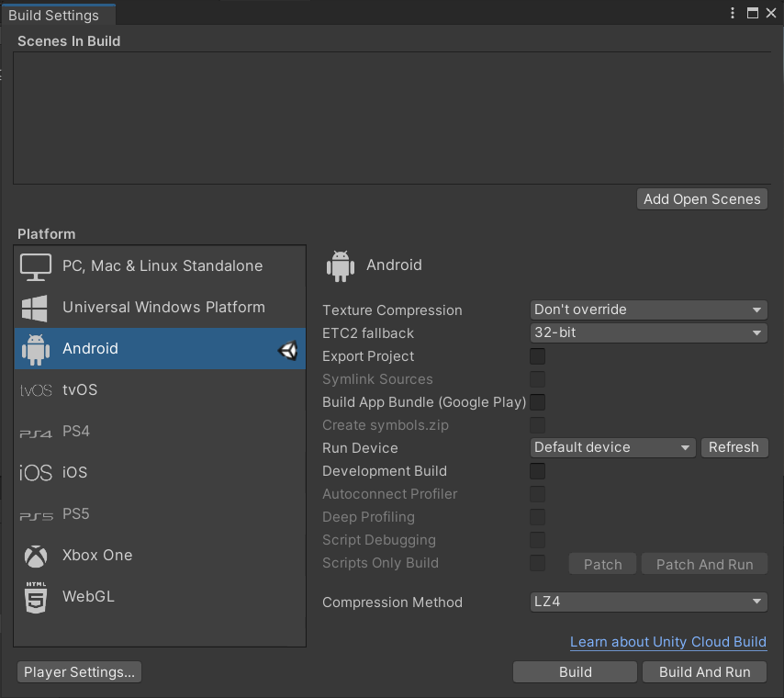Viewport: 784px width, 698px height.
Task: Enable the Development Build checkbox
Action: [537, 471]
